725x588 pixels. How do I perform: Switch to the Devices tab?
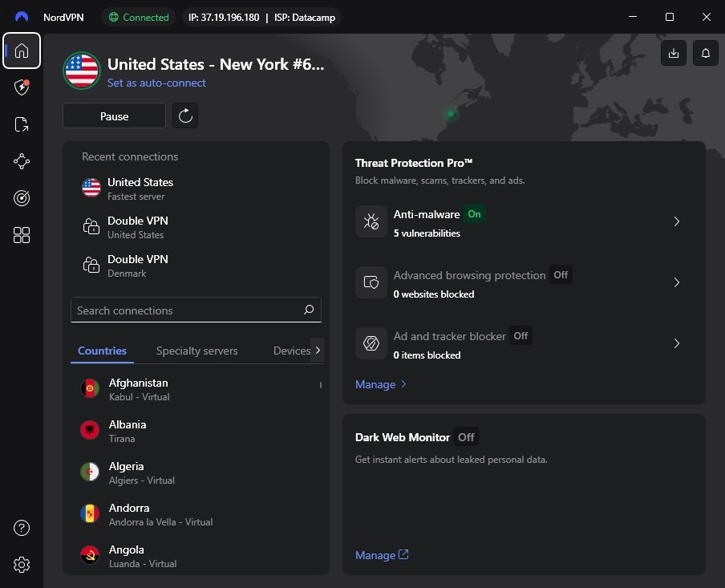(x=292, y=351)
